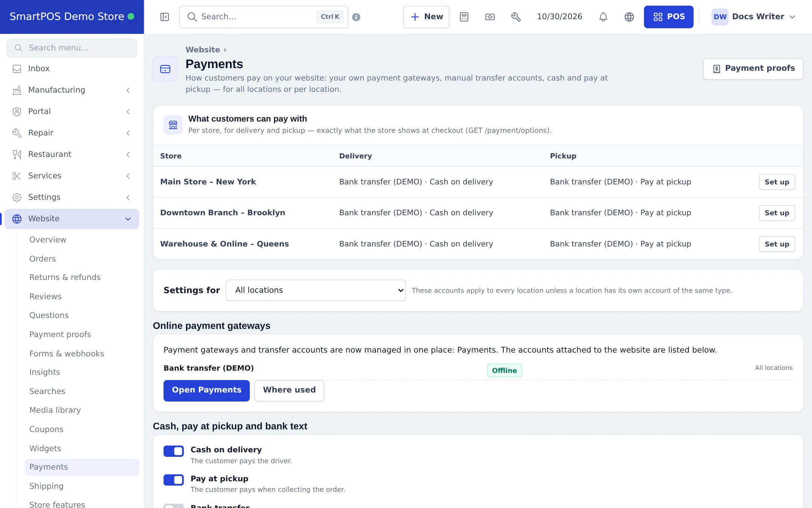The image size is (812, 508).
Task: Open Media library in sidebar
Action: 55,410
